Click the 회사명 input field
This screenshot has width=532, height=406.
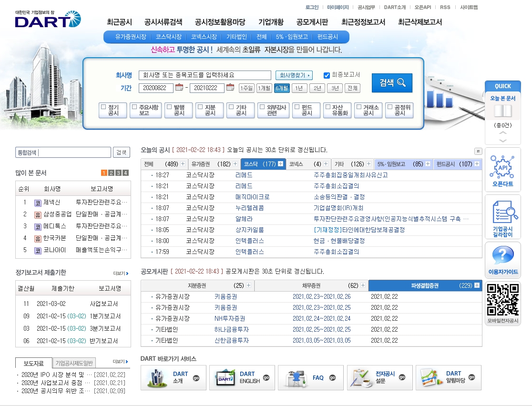[205, 75]
